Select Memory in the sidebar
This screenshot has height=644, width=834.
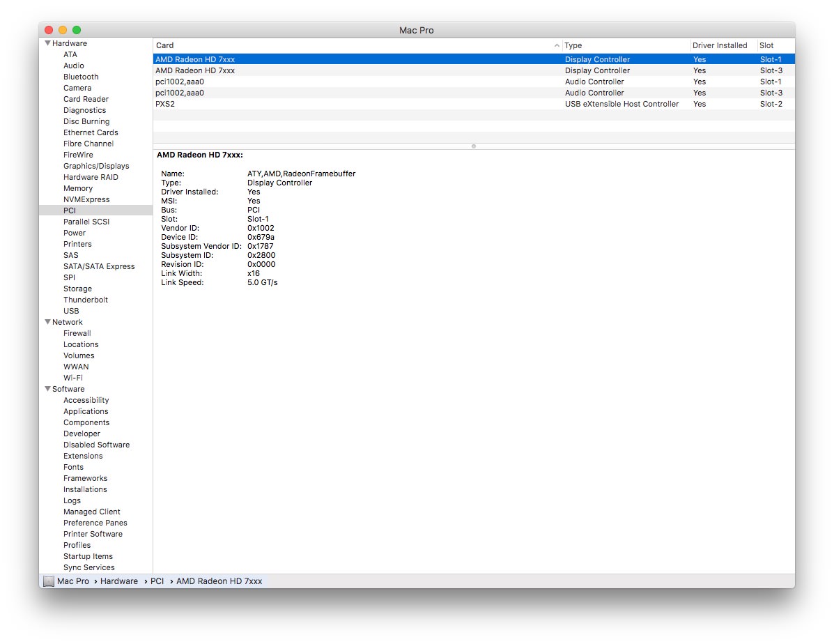pyautogui.click(x=77, y=188)
